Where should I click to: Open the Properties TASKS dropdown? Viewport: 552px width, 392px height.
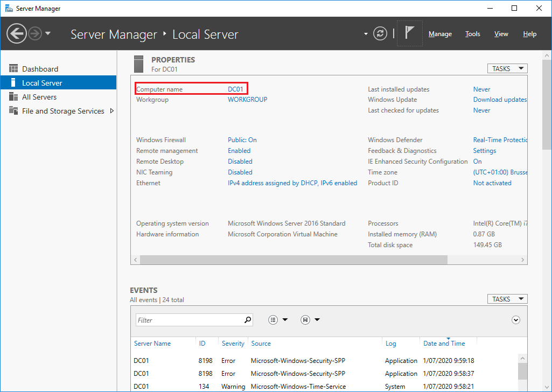(507, 68)
